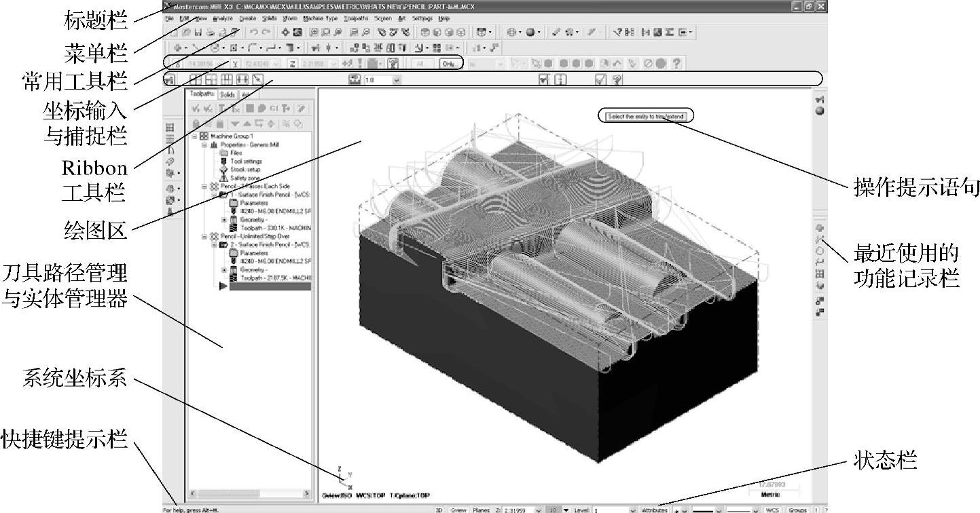Expand the first Geometry node in tree

[x=225, y=219]
